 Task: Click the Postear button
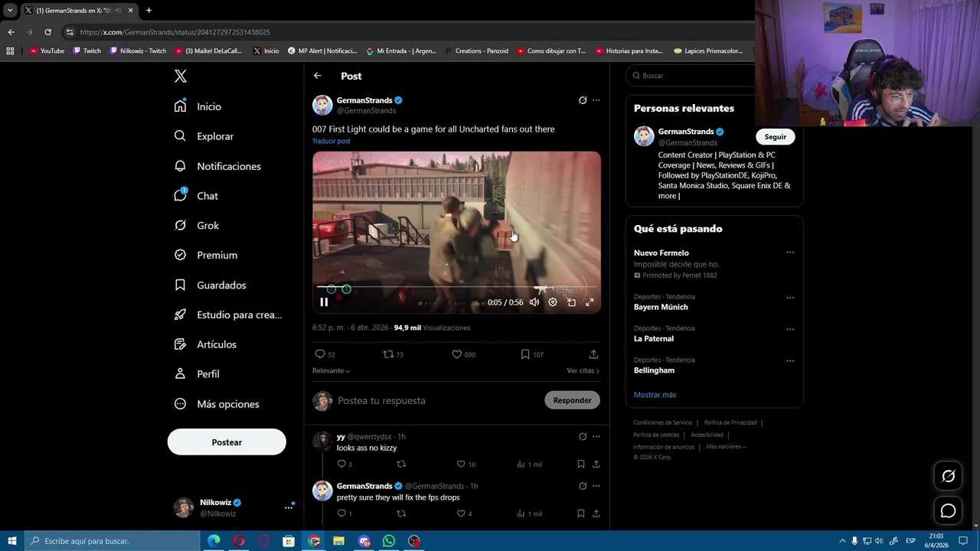point(227,442)
